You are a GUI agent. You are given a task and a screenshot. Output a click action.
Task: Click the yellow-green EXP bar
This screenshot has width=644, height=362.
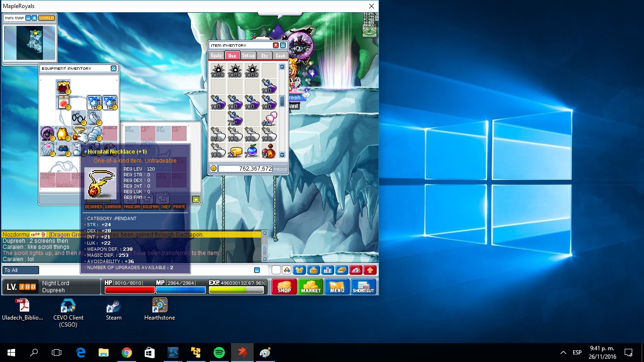(x=236, y=290)
